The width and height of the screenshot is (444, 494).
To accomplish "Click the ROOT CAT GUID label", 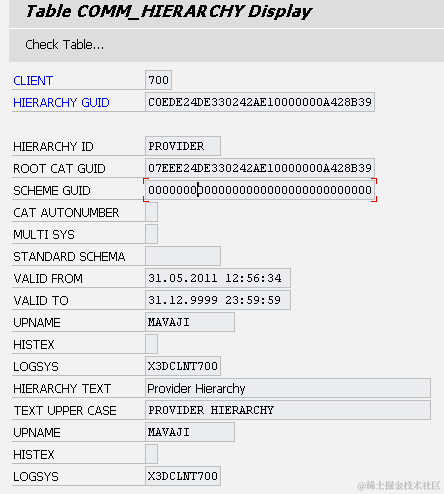I will [59, 169].
